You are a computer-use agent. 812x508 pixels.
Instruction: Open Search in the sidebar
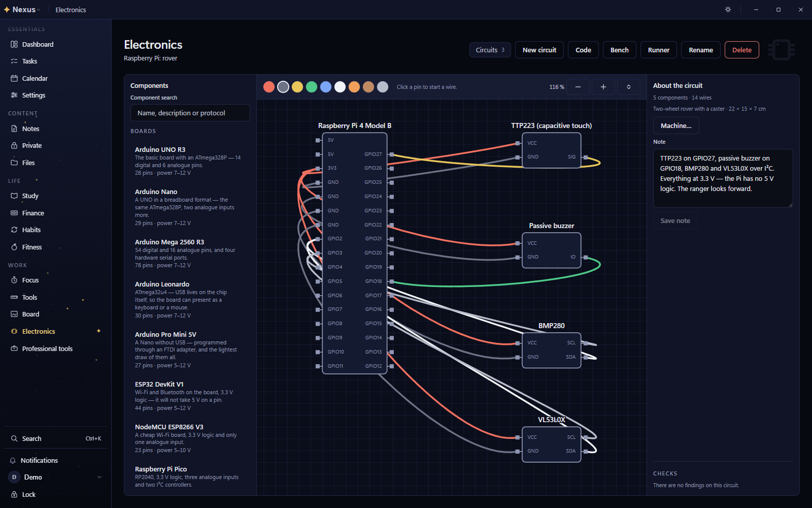point(55,438)
